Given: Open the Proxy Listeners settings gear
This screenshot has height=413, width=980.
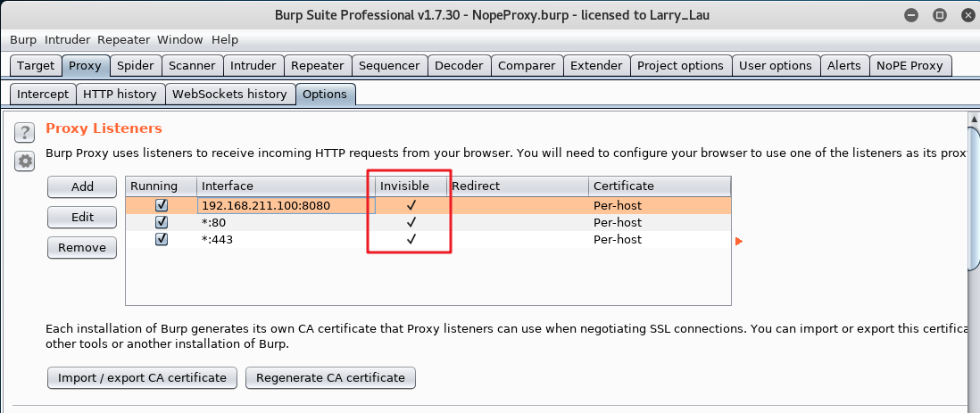Looking at the screenshot, I should [x=24, y=161].
